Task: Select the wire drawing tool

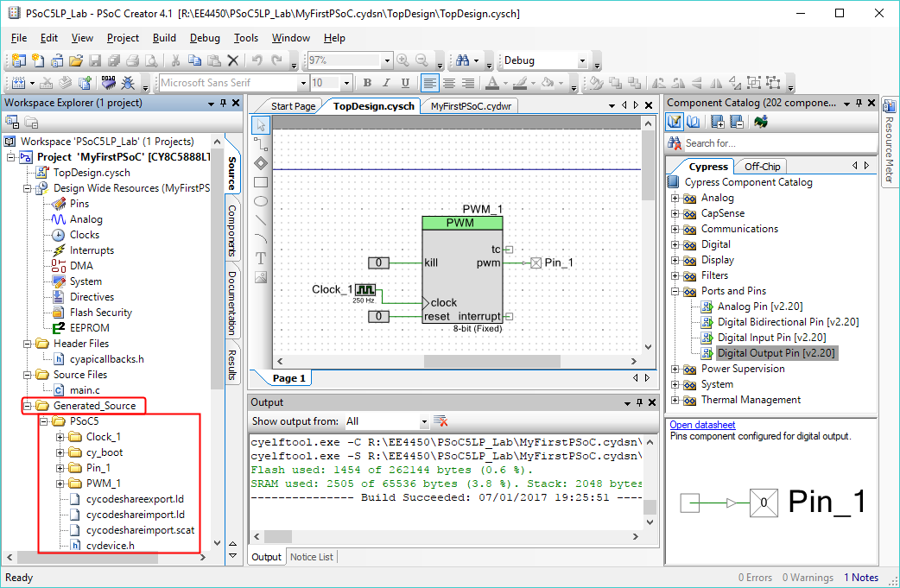Action: point(261,144)
